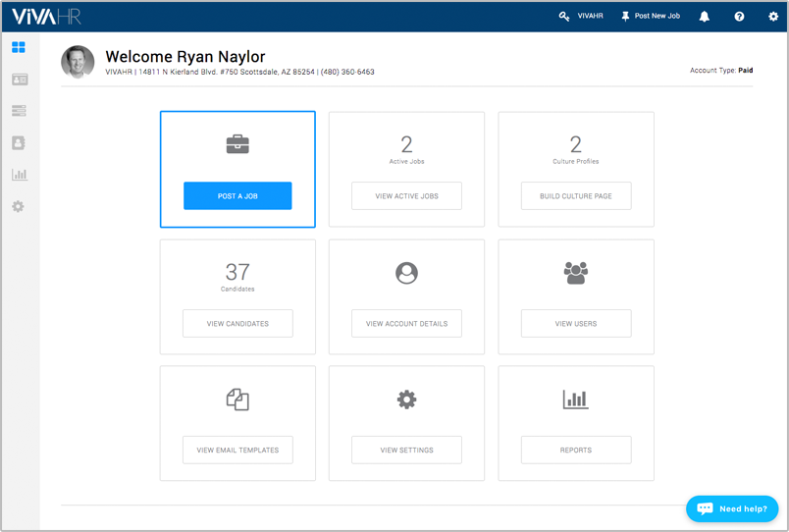Open the Need help? chat button
The width and height of the screenshot is (789, 532).
[732, 508]
